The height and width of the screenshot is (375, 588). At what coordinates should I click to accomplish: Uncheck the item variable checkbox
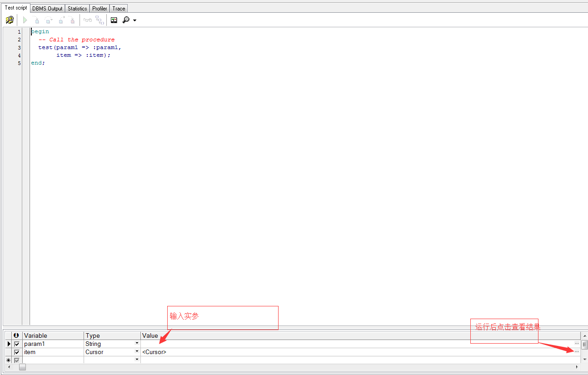click(17, 352)
